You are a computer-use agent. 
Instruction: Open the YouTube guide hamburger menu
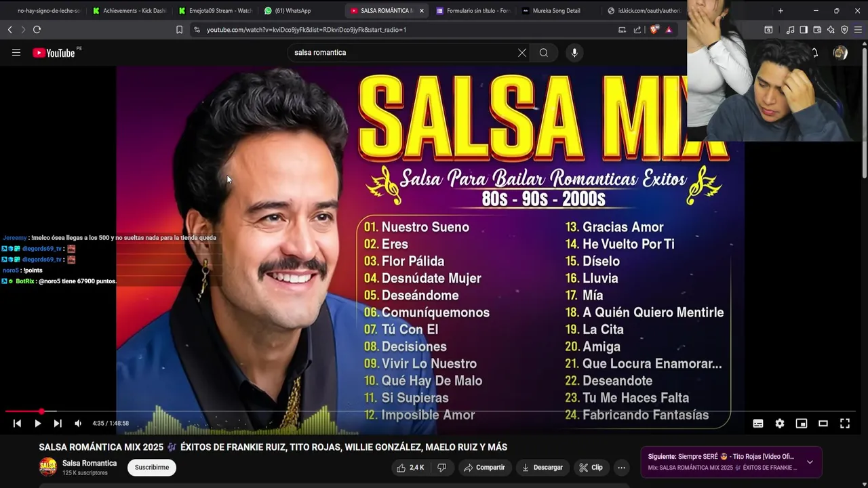pos(16,53)
